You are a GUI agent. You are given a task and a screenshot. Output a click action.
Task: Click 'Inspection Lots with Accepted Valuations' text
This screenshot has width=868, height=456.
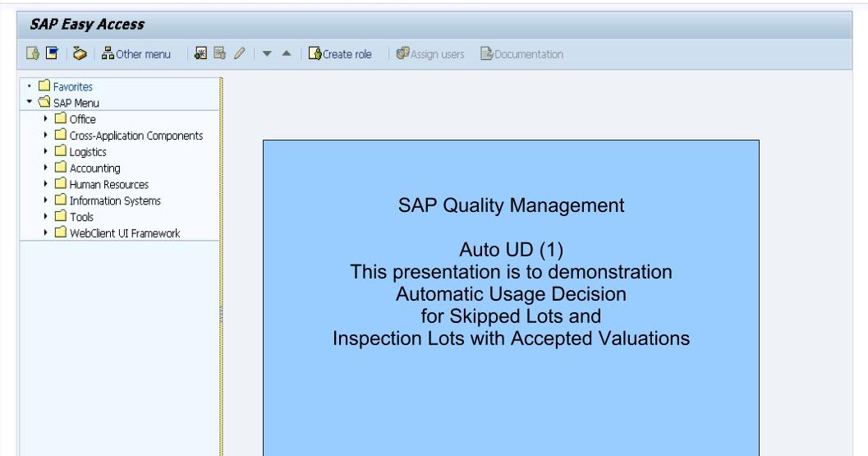pos(511,339)
